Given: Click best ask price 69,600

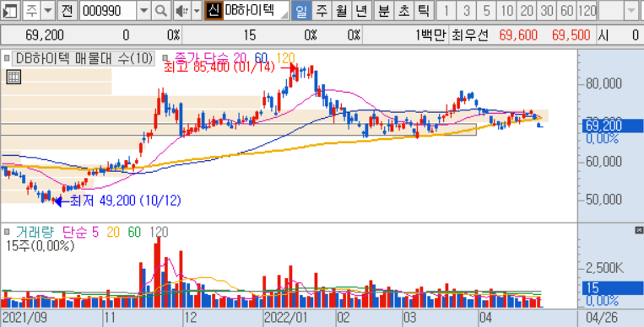Looking at the screenshot, I should tap(518, 35).
